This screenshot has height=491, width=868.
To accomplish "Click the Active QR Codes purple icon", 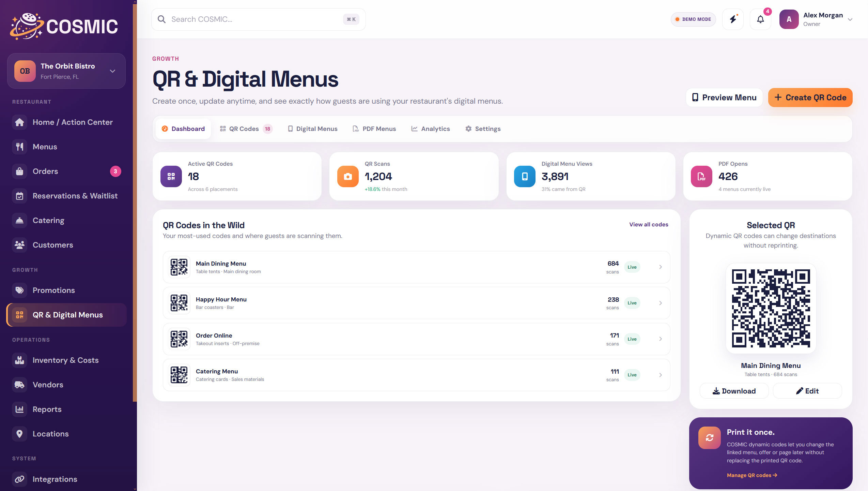I will (x=171, y=176).
